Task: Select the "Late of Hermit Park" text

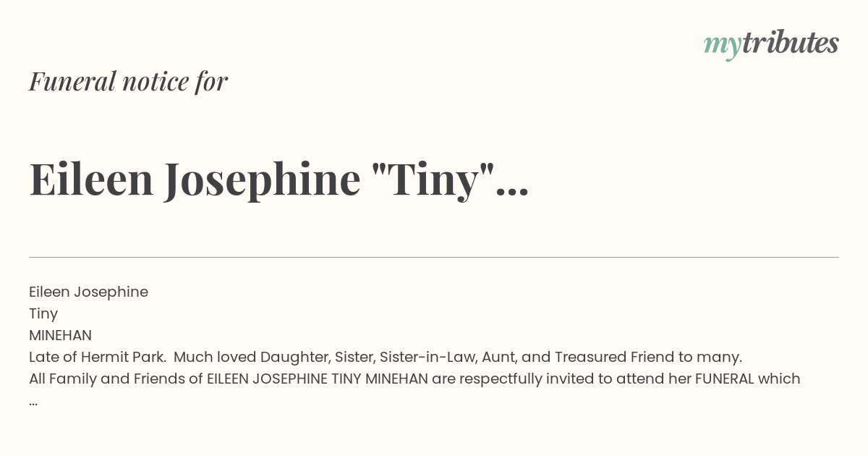Action: pyautogui.click(x=96, y=357)
